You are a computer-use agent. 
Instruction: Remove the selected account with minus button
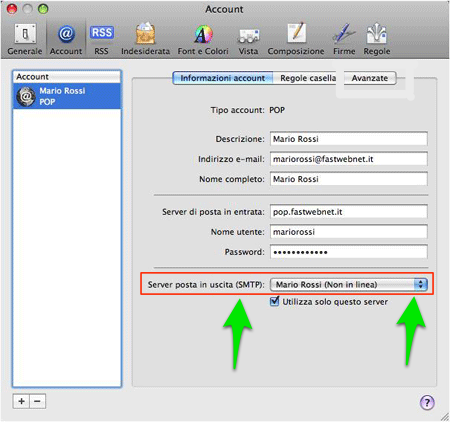point(38,401)
